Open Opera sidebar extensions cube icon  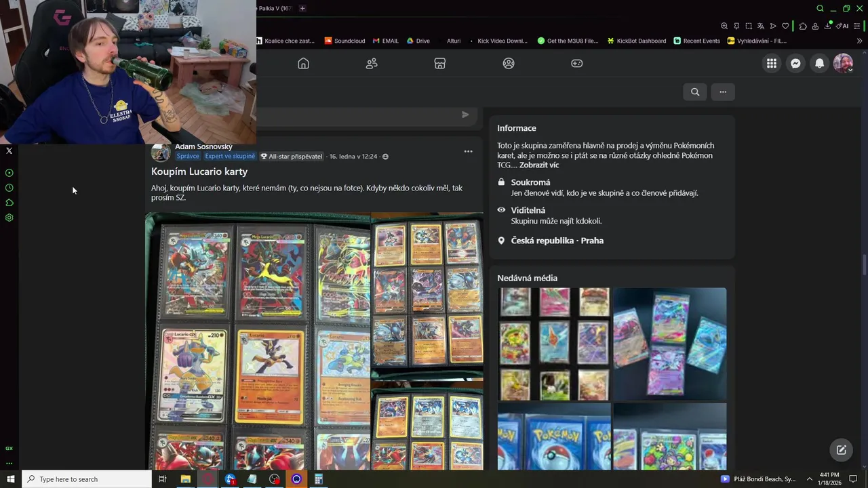9,203
